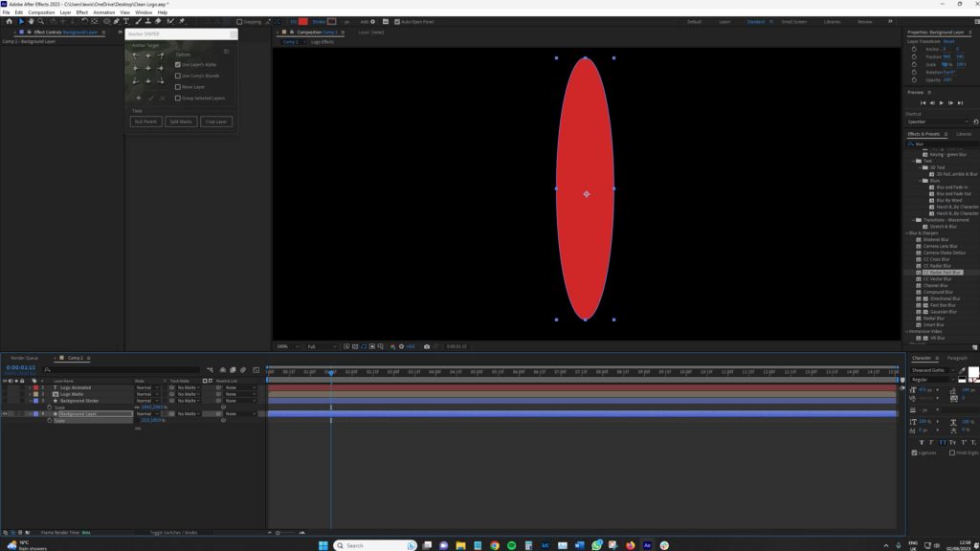Switch to the Paragraph panel tab
The width and height of the screenshot is (980, 551).
(x=957, y=358)
